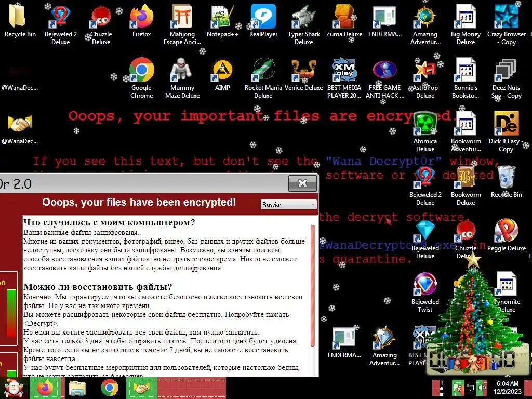532x399 pixels.
Task: Select Recycle Bin folder icon at top left
Action: point(20,21)
